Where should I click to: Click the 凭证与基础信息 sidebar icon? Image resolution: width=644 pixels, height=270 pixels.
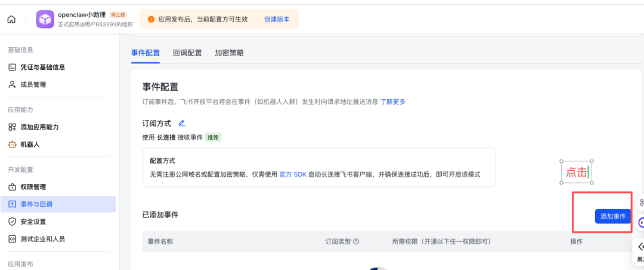13,67
